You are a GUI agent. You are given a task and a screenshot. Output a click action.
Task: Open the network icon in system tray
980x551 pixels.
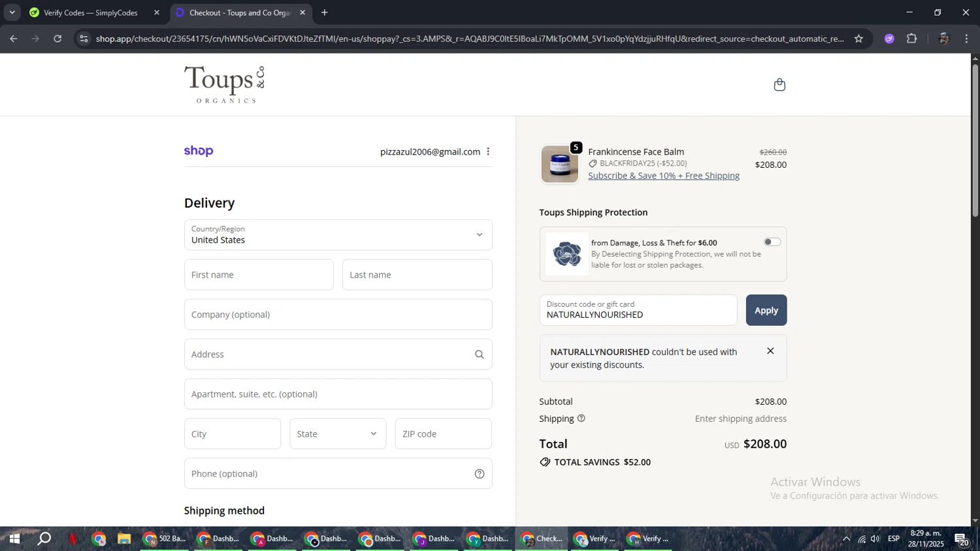coord(861,539)
